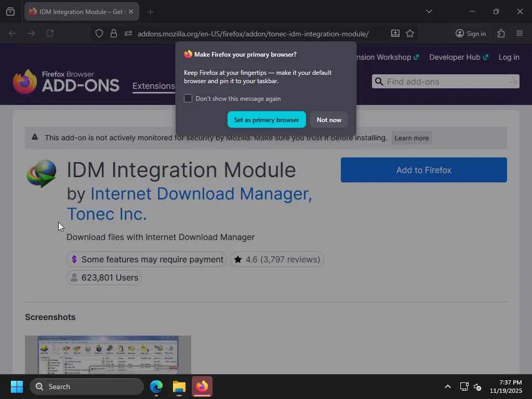Click the IDM add-on logo icon
This screenshot has width=532, height=399.
pos(42,174)
